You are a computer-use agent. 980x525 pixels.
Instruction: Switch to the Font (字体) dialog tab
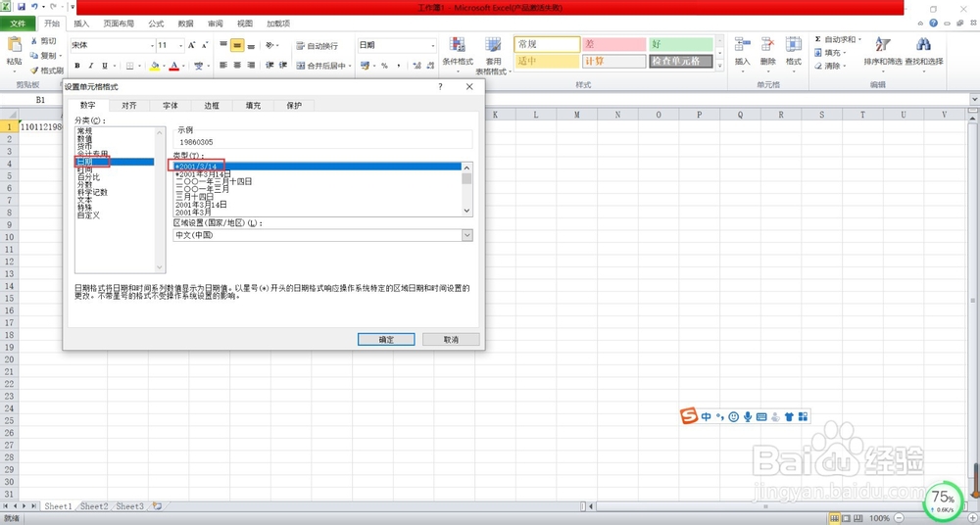170,106
